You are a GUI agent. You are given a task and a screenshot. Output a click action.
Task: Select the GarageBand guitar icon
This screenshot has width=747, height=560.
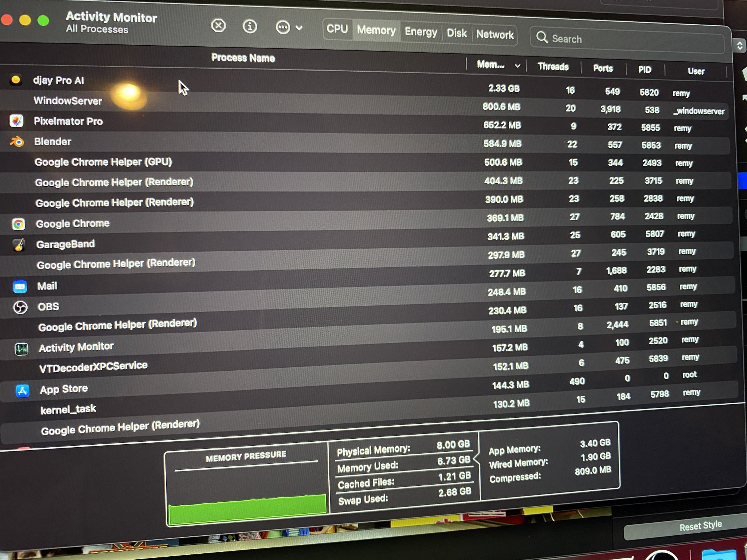[19, 245]
